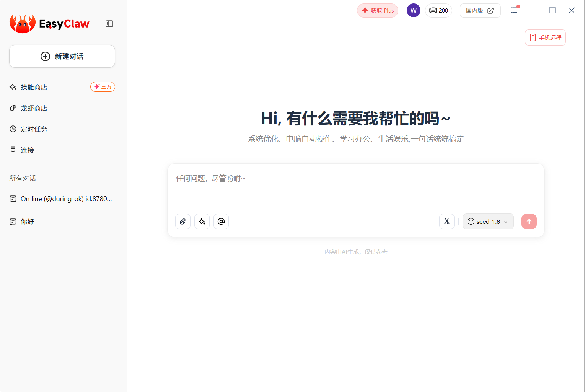
Task: Open the 技能商店 (skills store) from sidebar
Action: coord(34,87)
